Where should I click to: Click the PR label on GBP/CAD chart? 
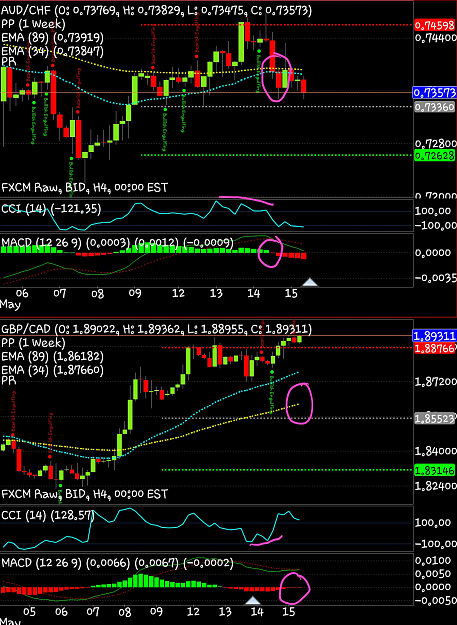[8, 381]
